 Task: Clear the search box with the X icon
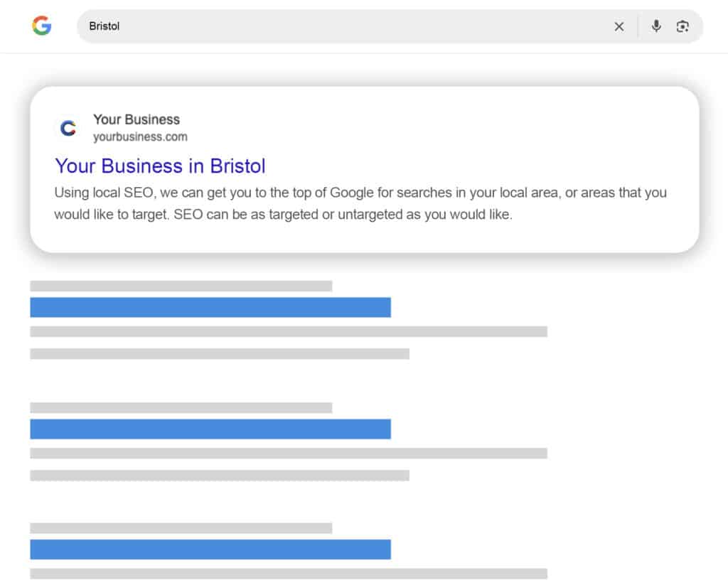[619, 26]
